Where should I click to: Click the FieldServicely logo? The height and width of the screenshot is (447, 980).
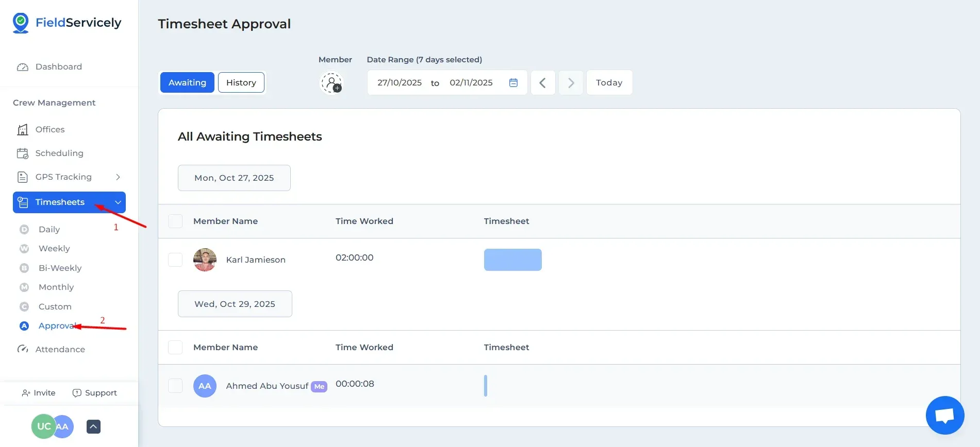click(67, 23)
